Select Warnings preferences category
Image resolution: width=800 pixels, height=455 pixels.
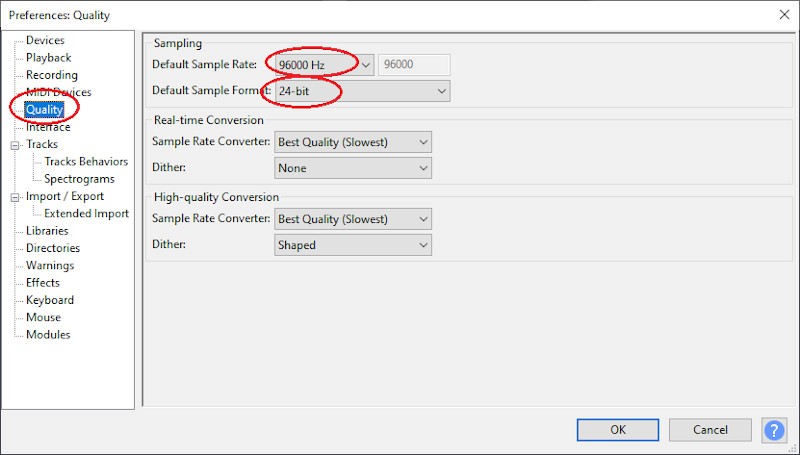click(50, 266)
